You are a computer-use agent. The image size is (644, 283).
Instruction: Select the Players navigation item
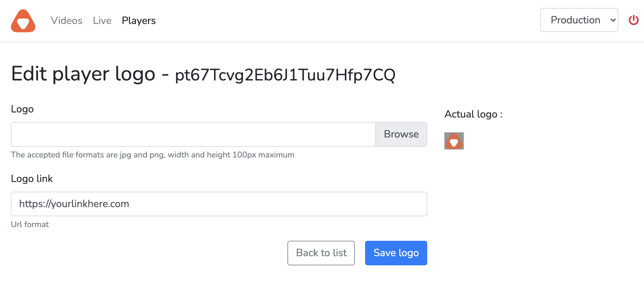pos(139,21)
